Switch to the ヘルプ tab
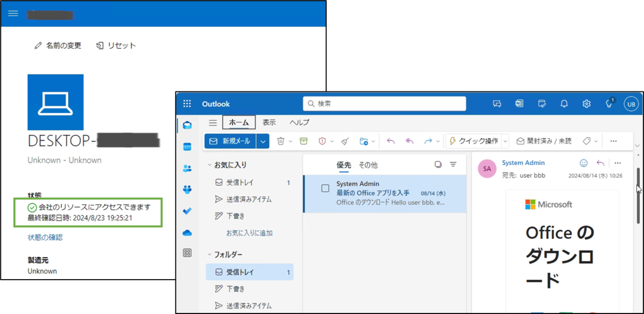The height and width of the screenshot is (314, 644). pos(299,122)
